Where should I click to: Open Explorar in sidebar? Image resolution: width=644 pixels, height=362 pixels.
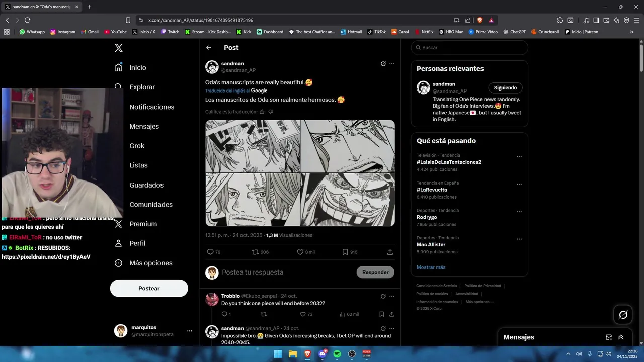pos(135,87)
